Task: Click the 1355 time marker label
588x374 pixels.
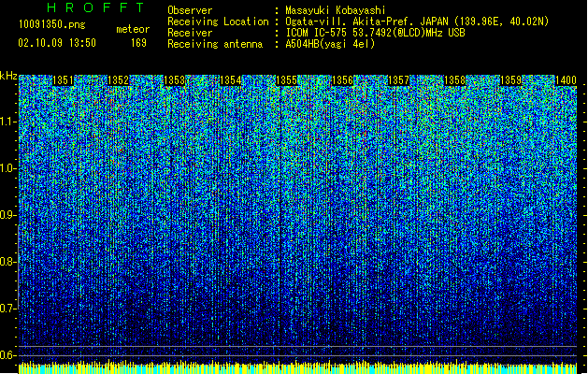Action: [x=286, y=80]
